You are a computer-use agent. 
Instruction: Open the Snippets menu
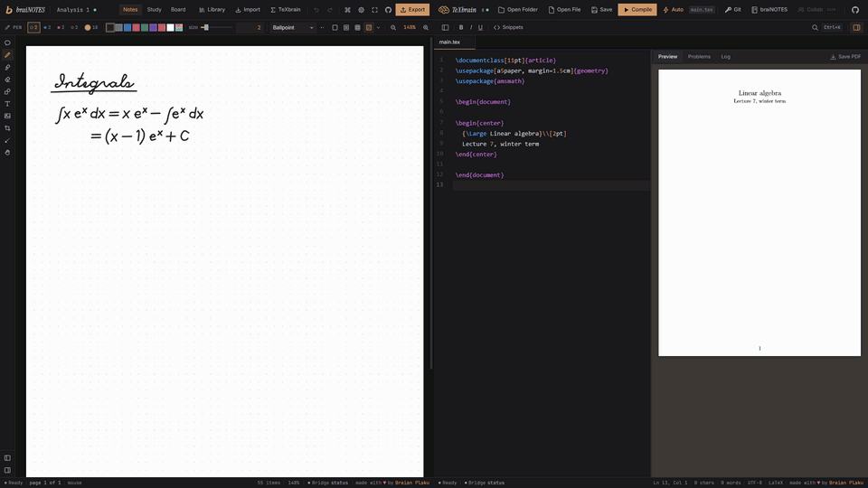tap(508, 28)
